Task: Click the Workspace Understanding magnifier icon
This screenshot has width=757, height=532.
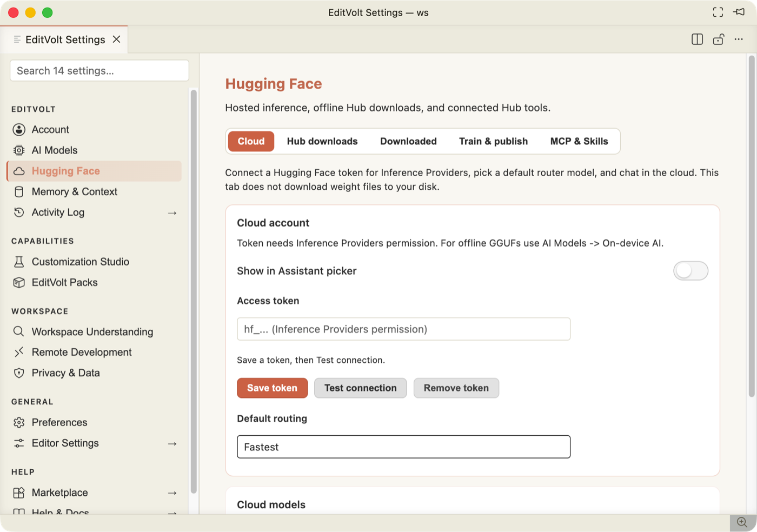Action: (19, 331)
